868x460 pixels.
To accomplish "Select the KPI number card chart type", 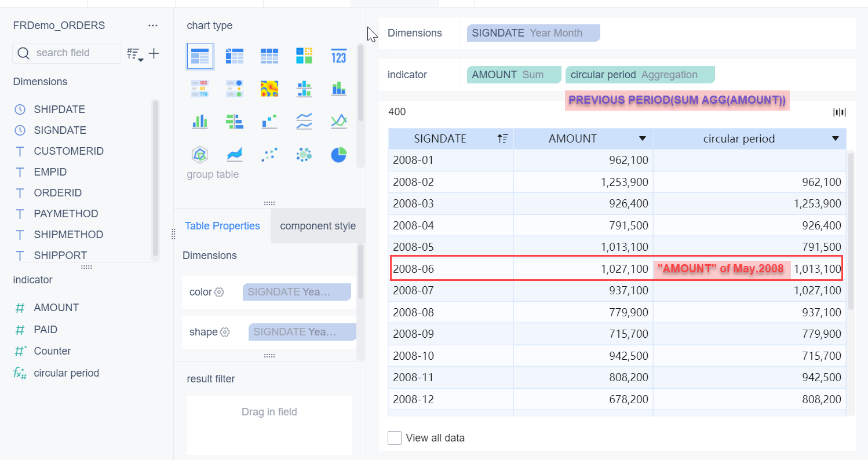I will click(x=339, y=56).
